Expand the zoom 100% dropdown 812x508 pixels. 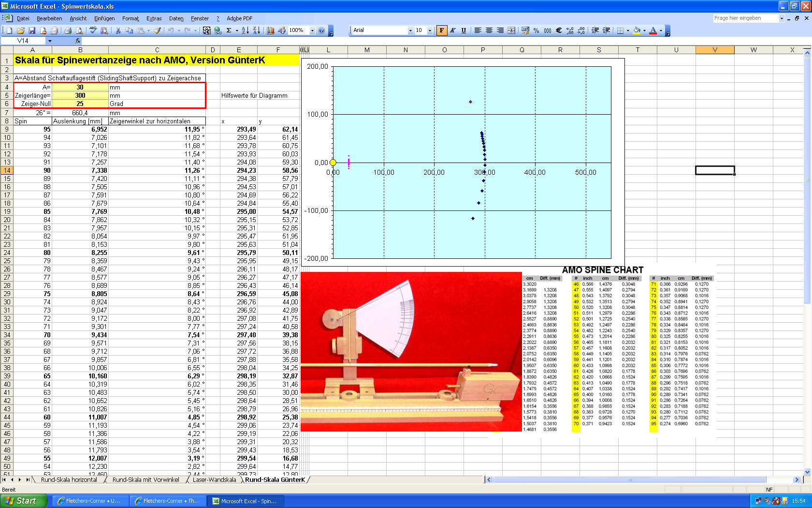[x=312, y=30]
